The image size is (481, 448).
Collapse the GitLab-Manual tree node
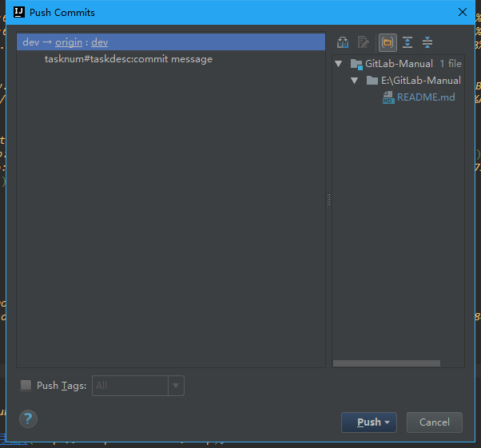click(340, 64)
